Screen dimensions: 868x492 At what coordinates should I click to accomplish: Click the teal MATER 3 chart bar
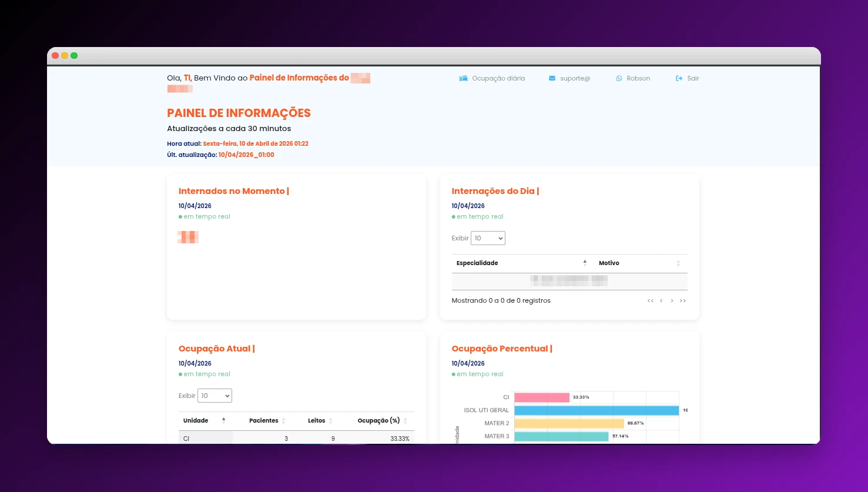point(561,436)
